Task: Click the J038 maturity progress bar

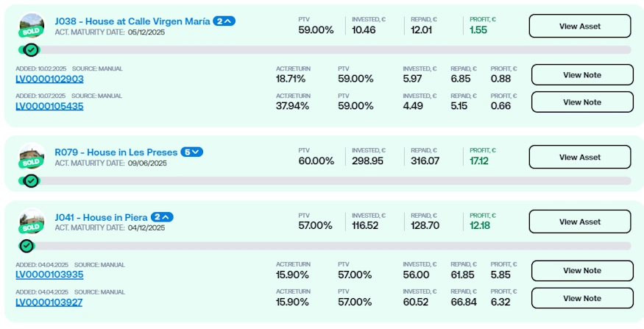Action: point(331,50)
